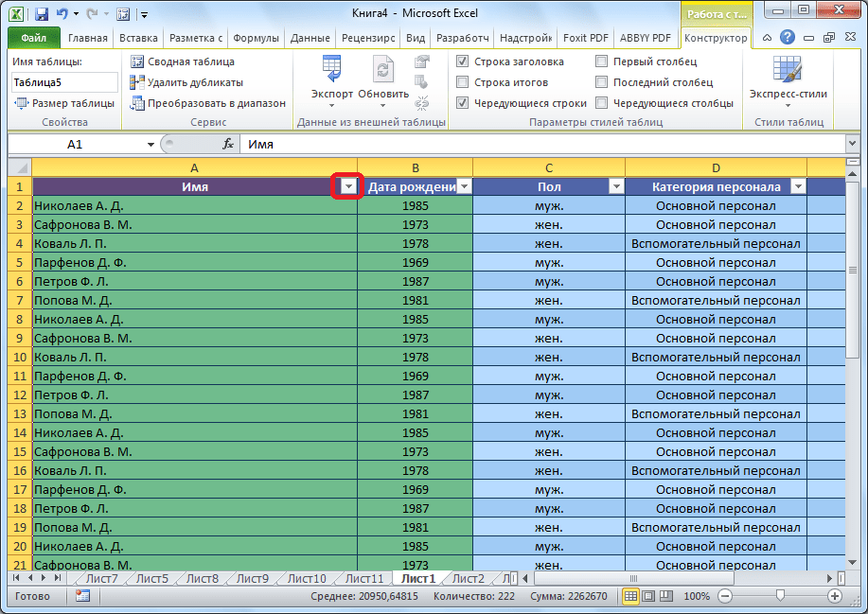
Task: Click the table name field Таблица5
Action: tap(63, 82)
